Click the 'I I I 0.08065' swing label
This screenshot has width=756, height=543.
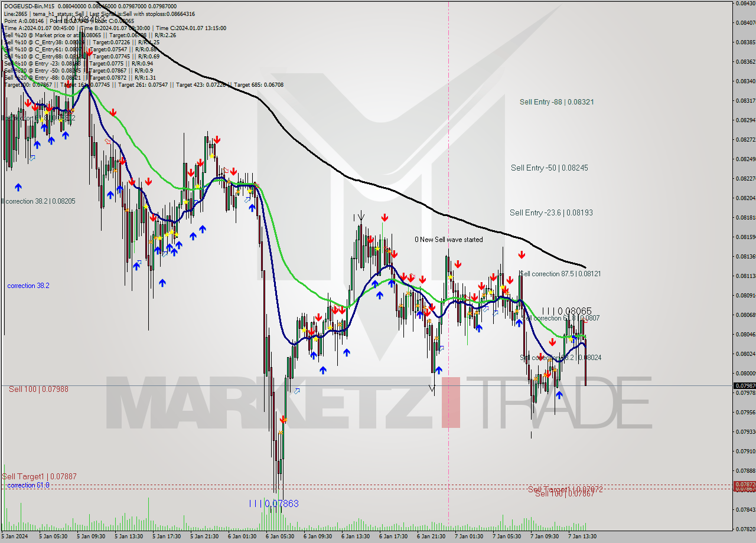point(566,310)
